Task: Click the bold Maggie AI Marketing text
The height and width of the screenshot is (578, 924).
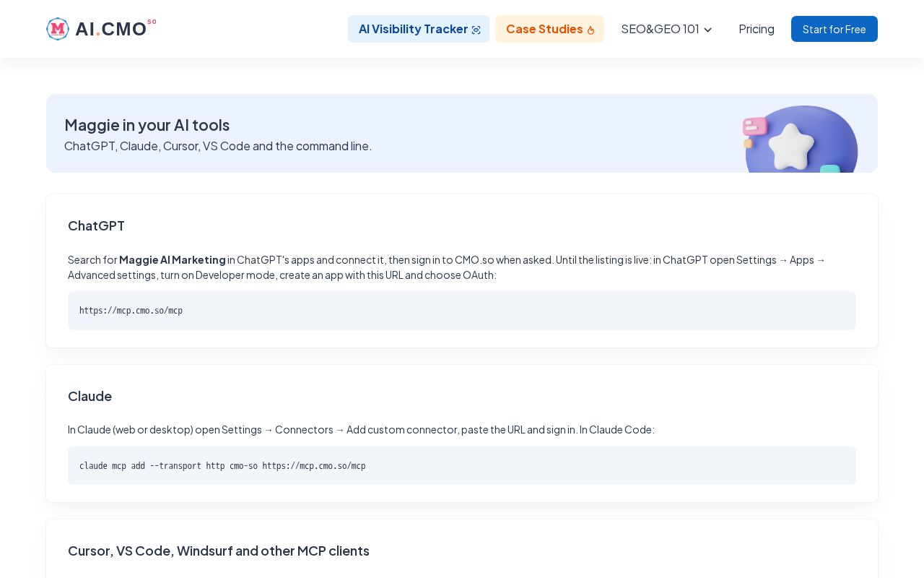Action: tap(173, 259)
